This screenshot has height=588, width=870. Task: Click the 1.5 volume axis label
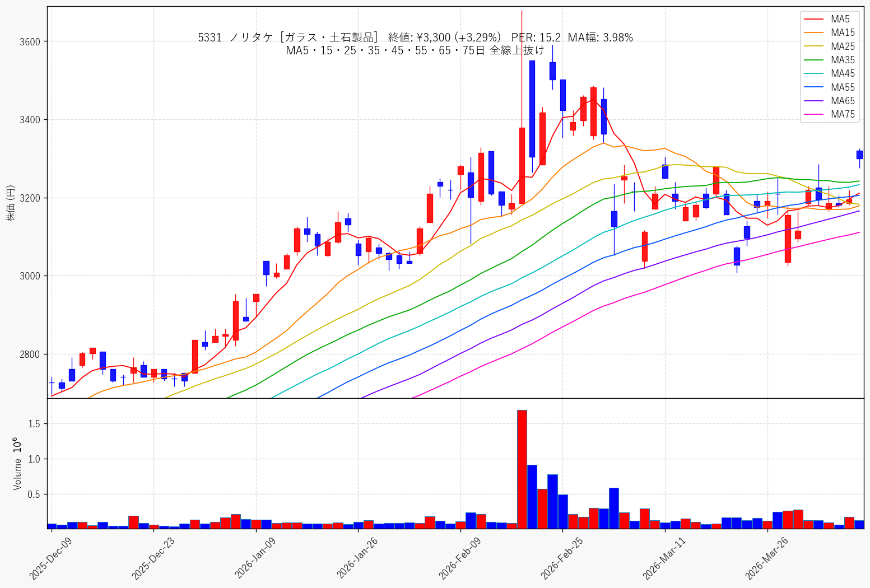pyautogui.click(x=34, y=424)
